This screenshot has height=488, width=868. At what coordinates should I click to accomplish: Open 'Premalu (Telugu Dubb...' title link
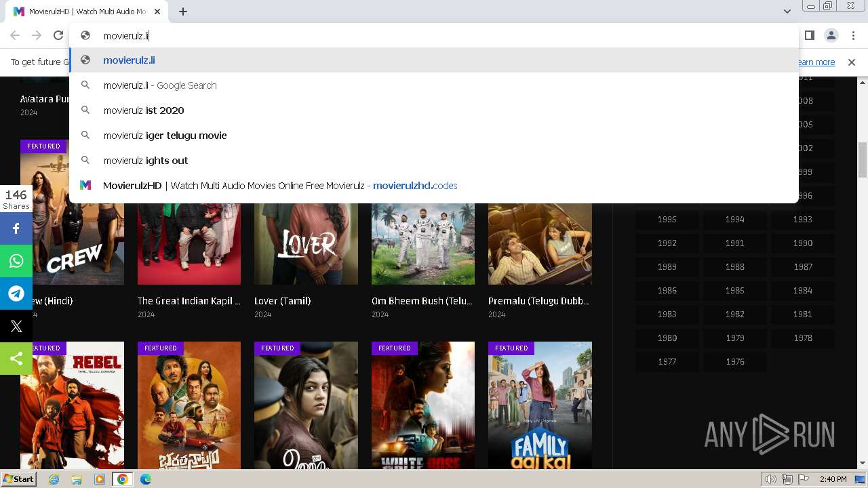click(538, 301)
